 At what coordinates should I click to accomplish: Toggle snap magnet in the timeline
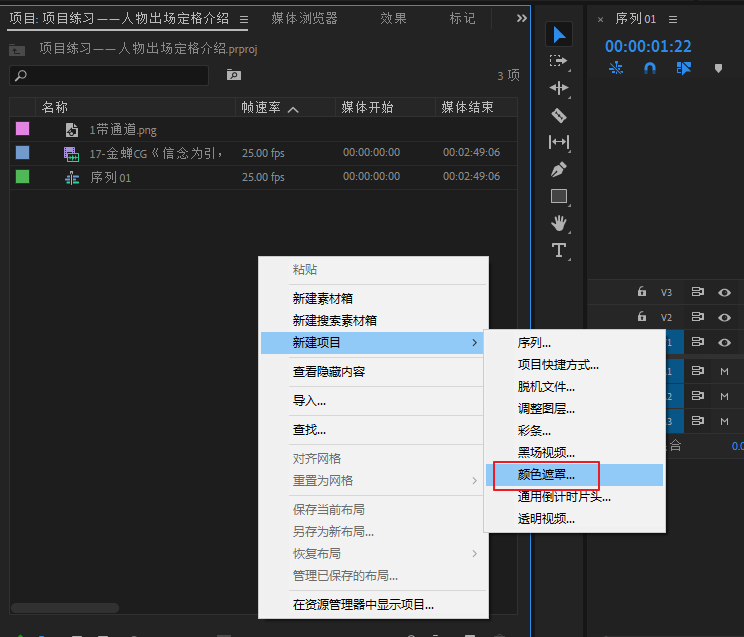click(650, 68)
